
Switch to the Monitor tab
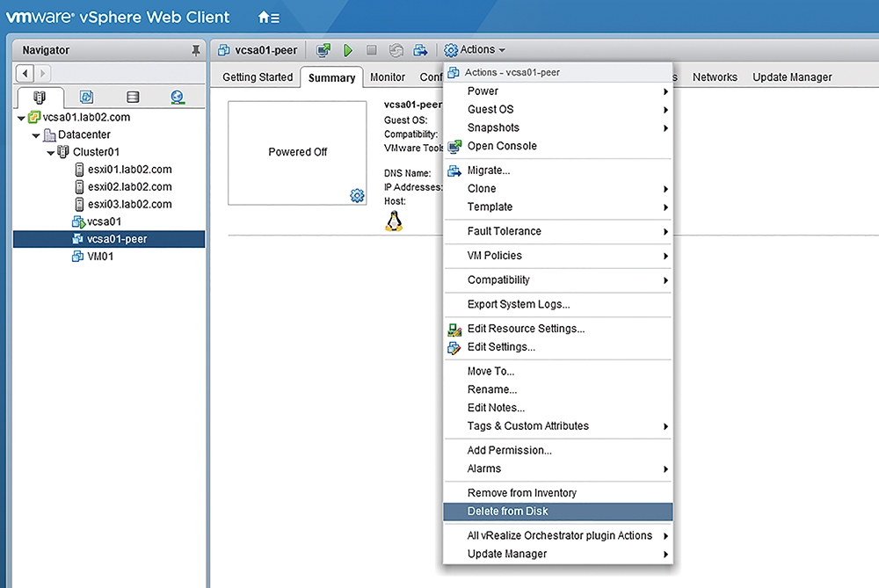tap(388, 77)
